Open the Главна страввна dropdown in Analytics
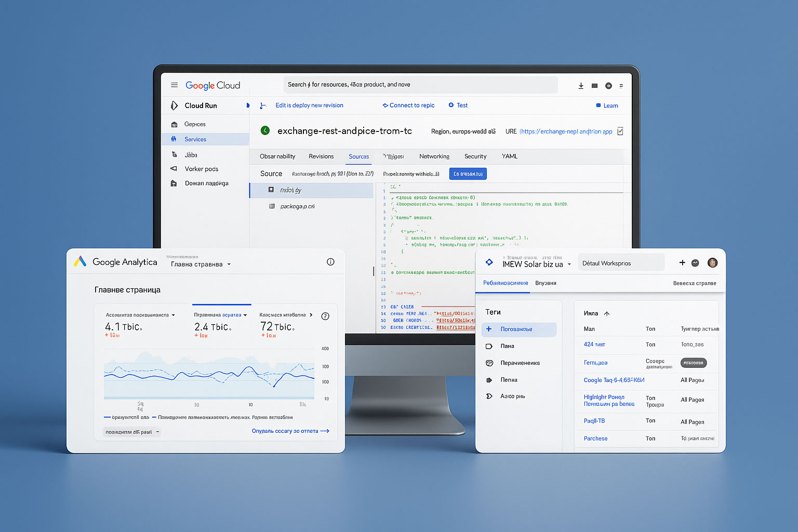Viewport: 798px width, 532px height. pyautogui.click(x=200, y=264)
